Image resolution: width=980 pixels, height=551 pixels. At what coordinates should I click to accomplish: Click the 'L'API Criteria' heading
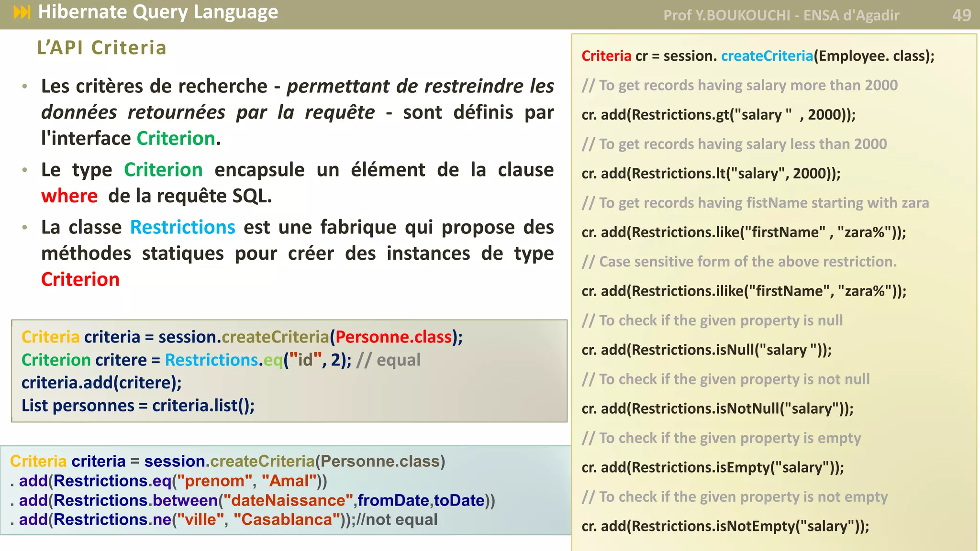tap(102, 48)
